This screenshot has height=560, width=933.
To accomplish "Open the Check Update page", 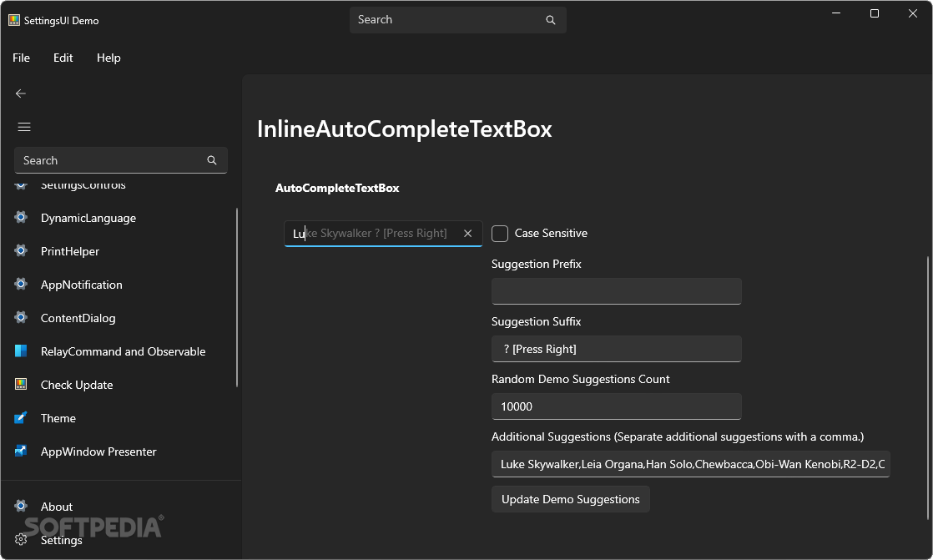I will (119, 385).
